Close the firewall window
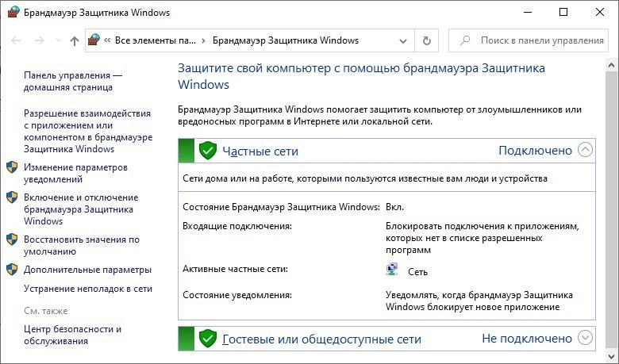 click(600, 12)
